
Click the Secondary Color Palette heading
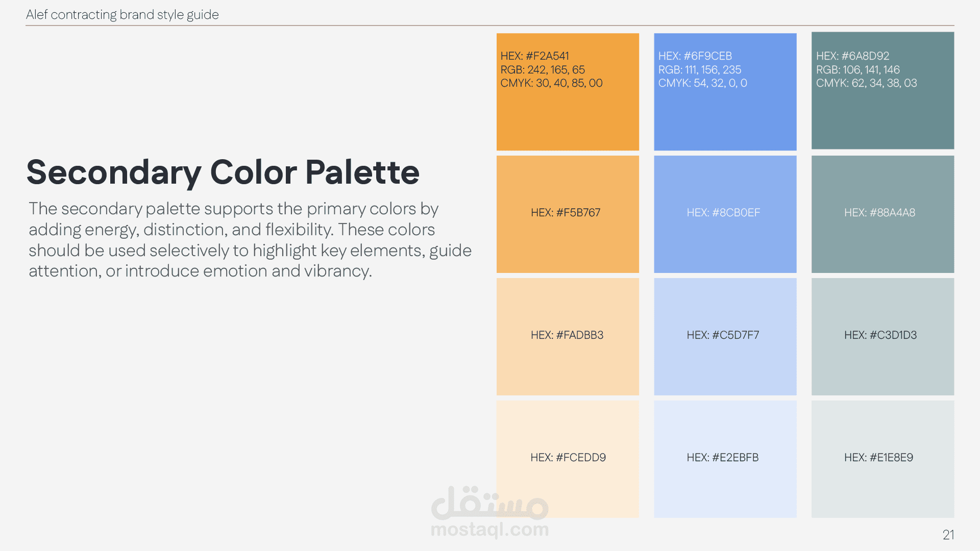coord(223,172)
